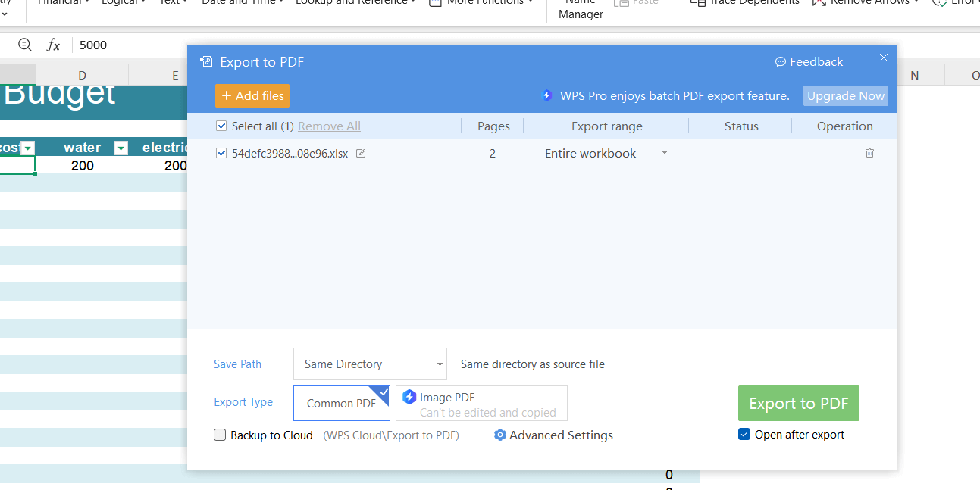Viewport: 980px width, 490px height.
Task: Select the Common PDF export type
Action: point(342,403)
